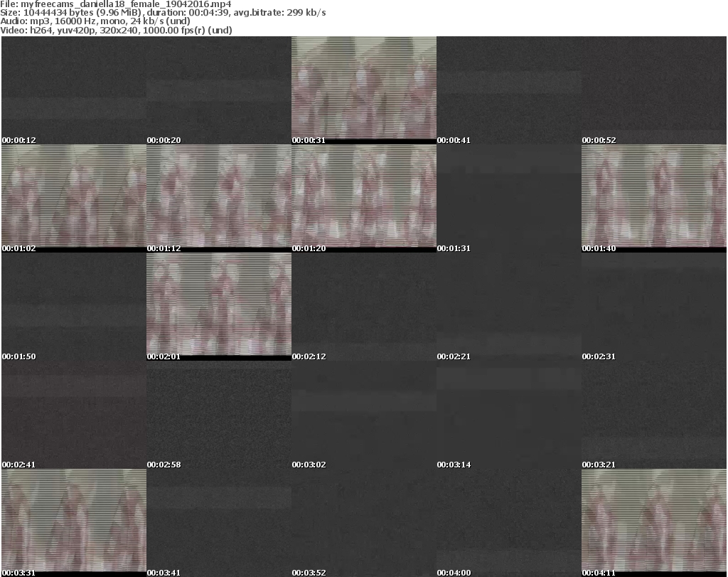728x577 pixels.
Task: Select the thumbnail frame stamped 00:02:41
Action: click(74, 415)
